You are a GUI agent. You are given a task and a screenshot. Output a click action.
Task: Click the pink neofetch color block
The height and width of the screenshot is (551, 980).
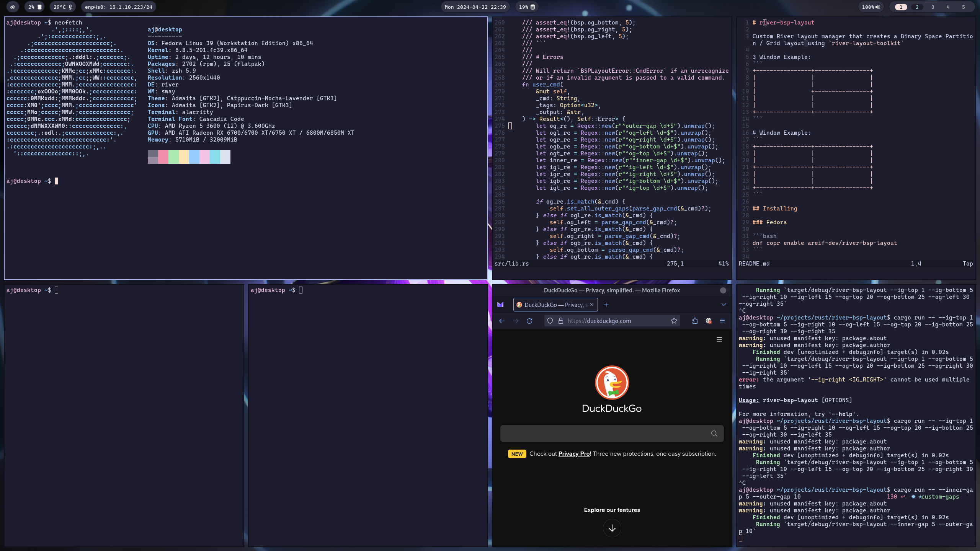click(x=163, y=157)
